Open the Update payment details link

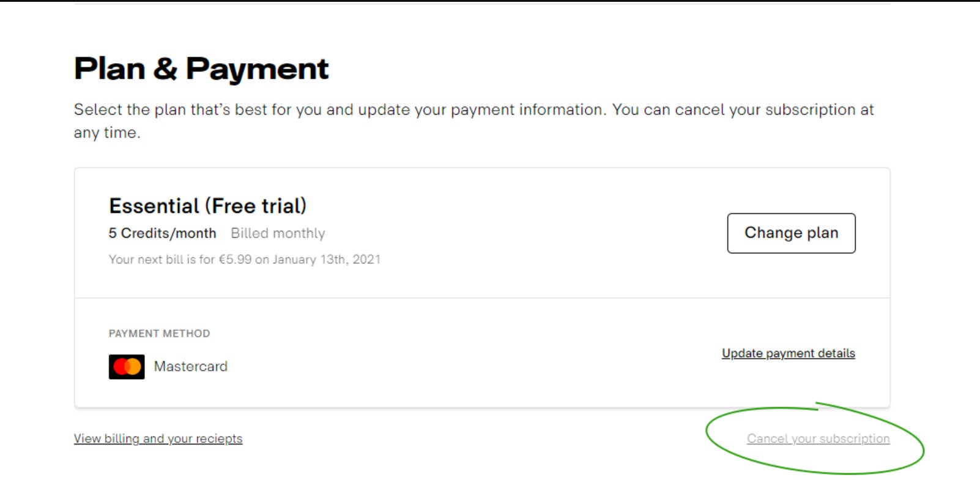pos(788,353)
